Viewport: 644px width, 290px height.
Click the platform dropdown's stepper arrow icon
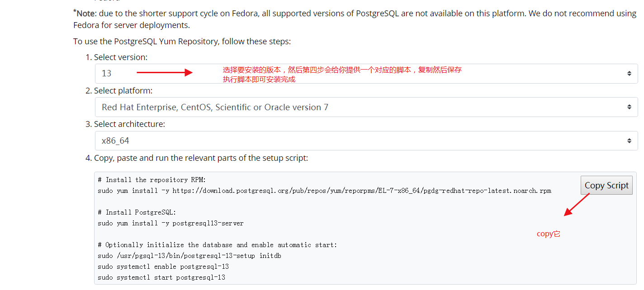tap(629, 107)
